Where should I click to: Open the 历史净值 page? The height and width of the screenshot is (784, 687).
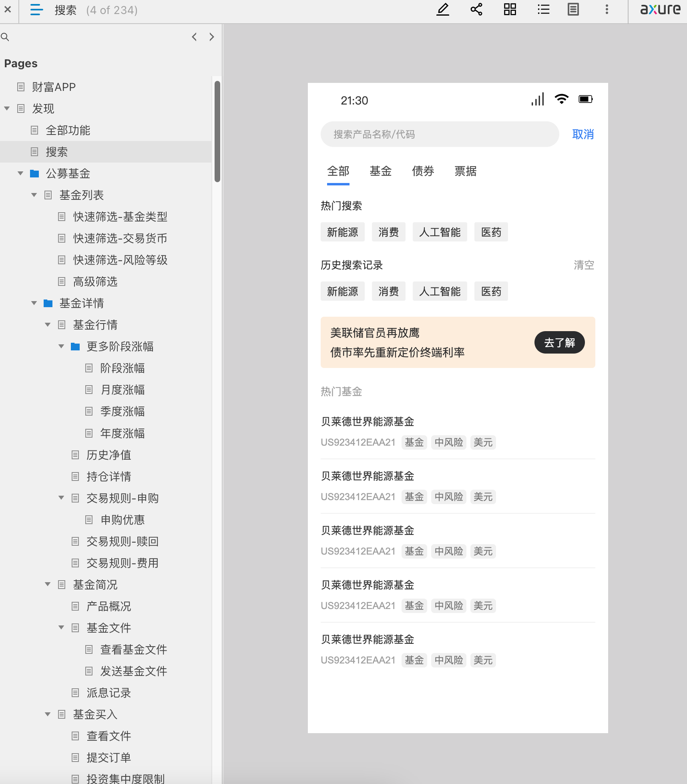109,454
